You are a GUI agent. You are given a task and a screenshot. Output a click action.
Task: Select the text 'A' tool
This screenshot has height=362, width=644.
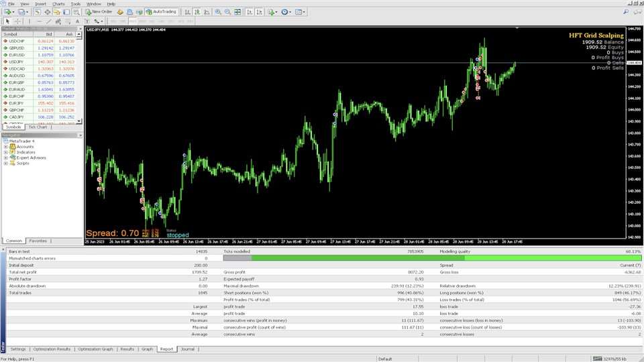[x=77, y=21]
